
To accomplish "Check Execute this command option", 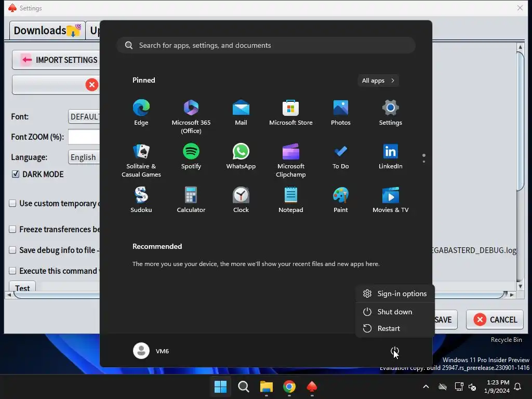I will [12, 271].
